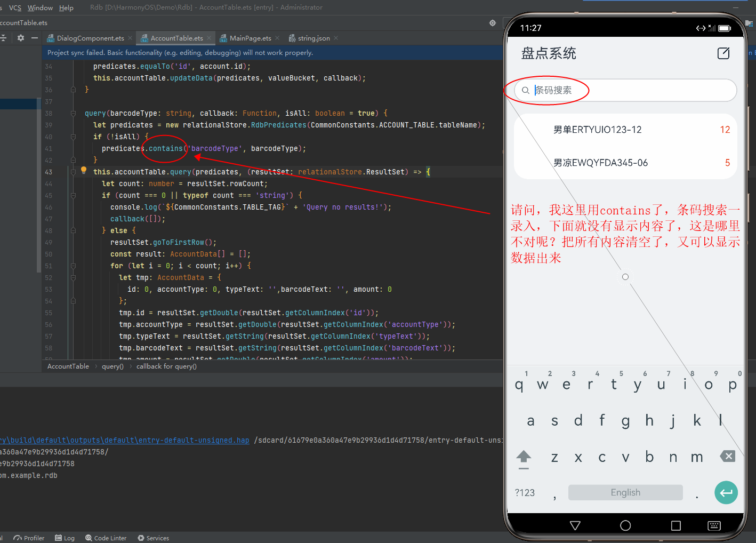Tap the z key on keyboard
The width and height of the screenshot is (756, 543).
coord(554,457)
